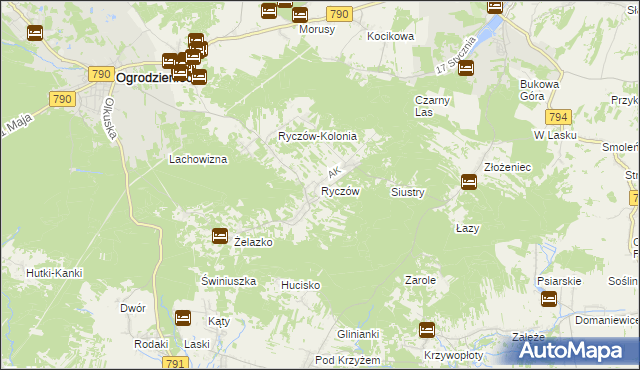Click the Rodaki label

151,344
